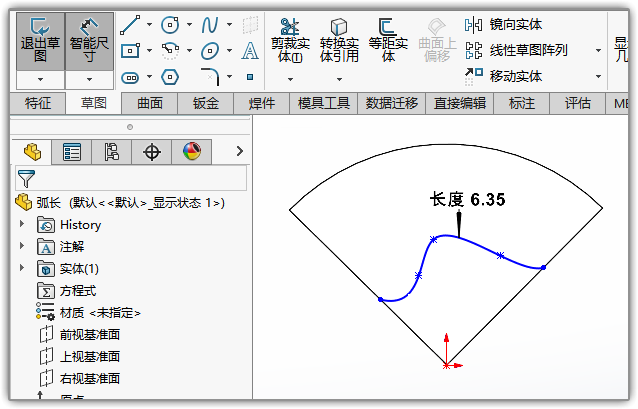The width and height of the screenshot is (638, 409).
Task: Open the DisplayManager tab
Action: (x=191, y=152)
